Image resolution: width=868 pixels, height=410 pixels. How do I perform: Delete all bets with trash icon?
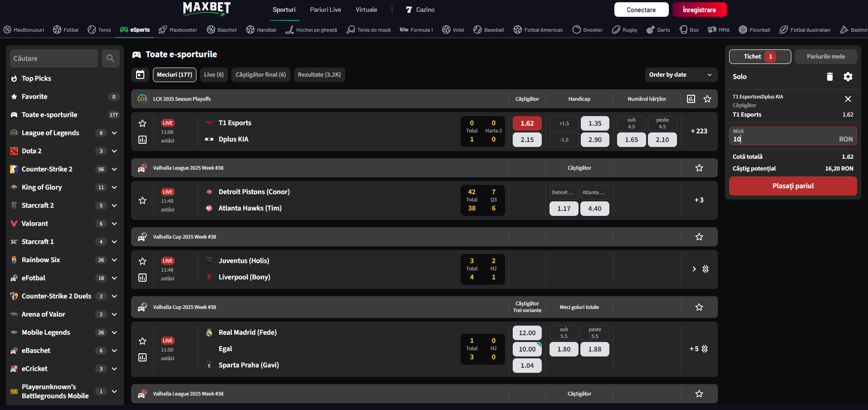click(829, 77)
